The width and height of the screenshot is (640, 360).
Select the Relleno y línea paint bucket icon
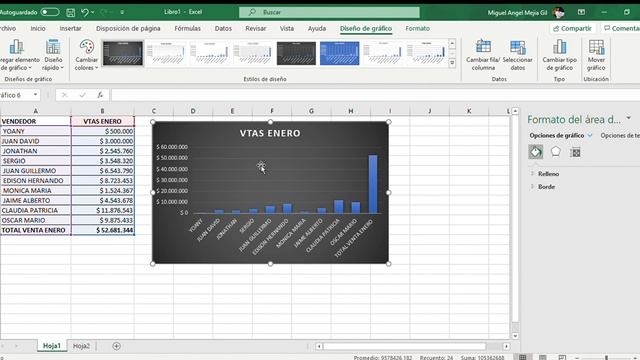coord(536,152)
